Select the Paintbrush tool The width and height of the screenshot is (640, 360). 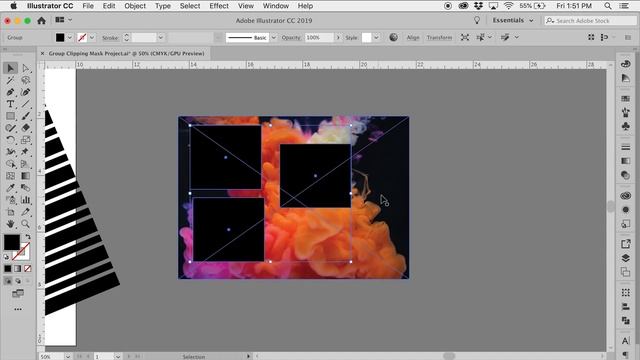click(26, 116)
